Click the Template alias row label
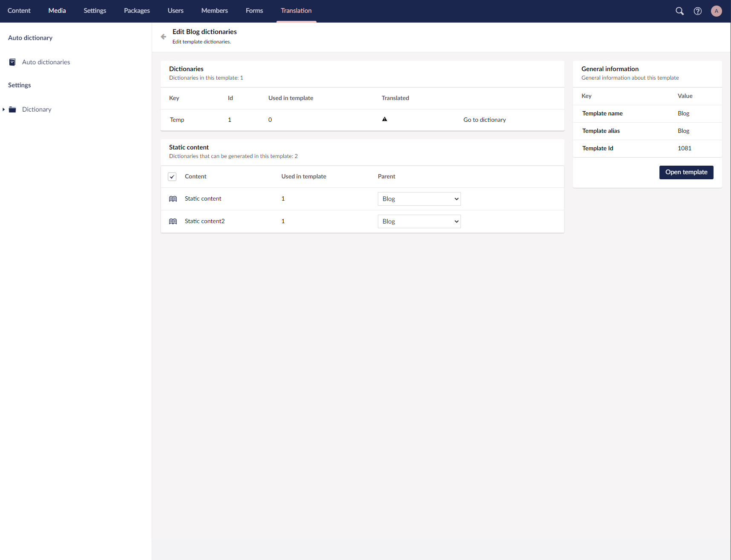The image size is (731, 560). pos(601,131)
